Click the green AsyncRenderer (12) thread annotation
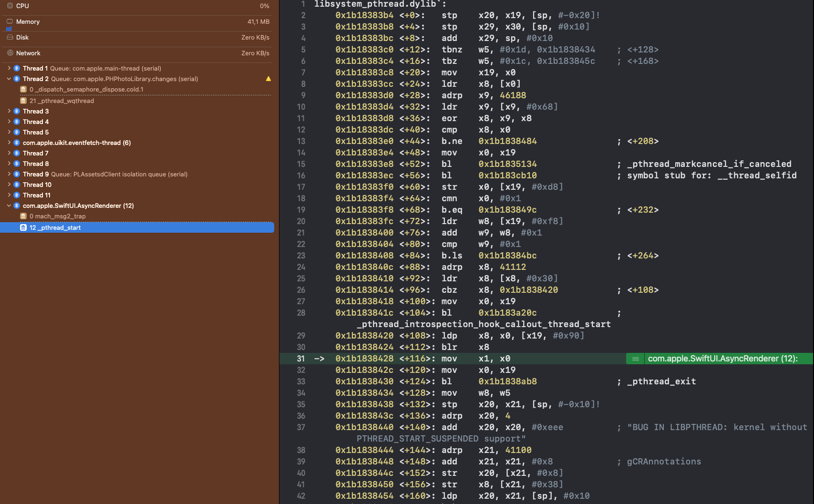 pos(722,359)
